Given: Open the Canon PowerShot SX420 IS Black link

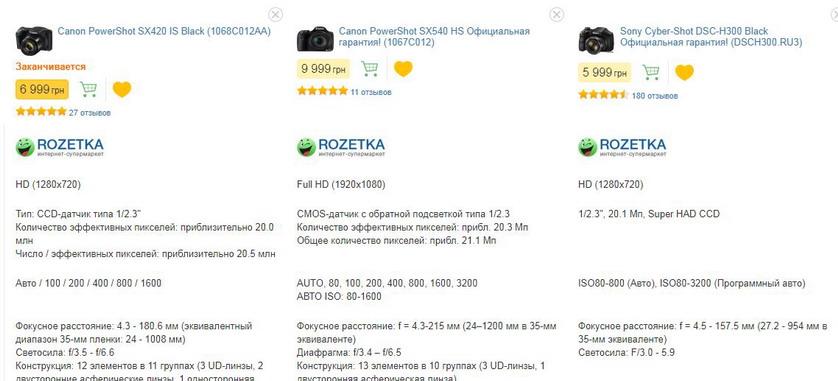Looking at the screenshot, I should pyautogui.click(x=164, y=32).
